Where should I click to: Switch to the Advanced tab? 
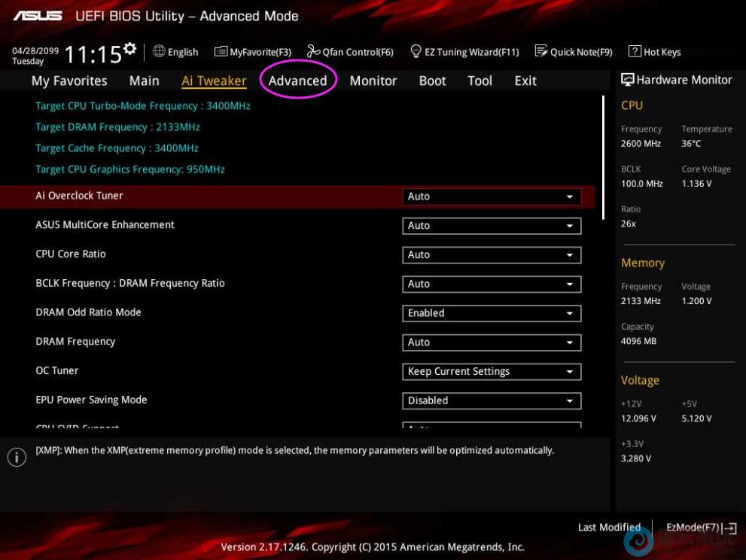pyautogui.click(x=297, y=81)
